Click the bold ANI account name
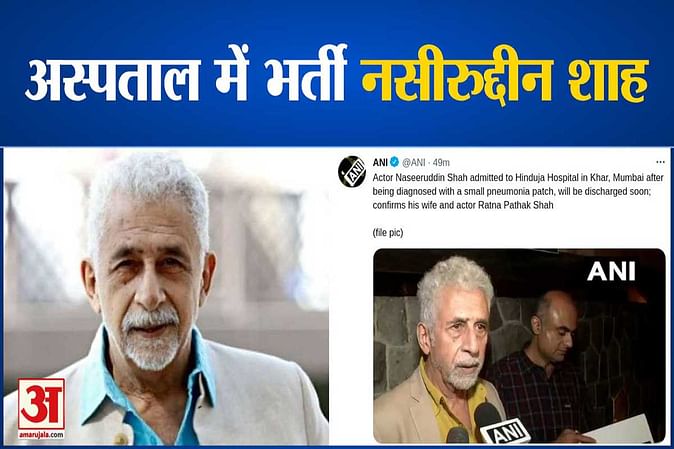Image resolution: width=674 pixels, height=449 pixels. coord(380,162)
